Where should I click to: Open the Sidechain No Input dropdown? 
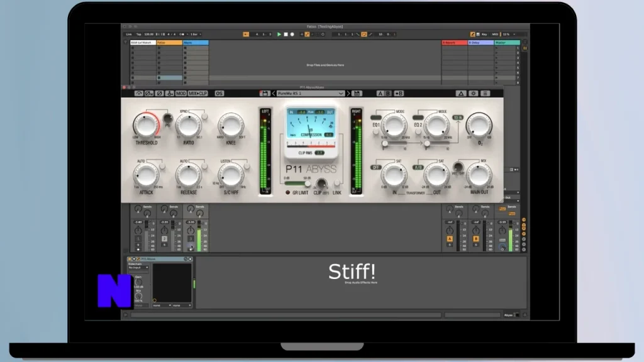tap(138, 268)
